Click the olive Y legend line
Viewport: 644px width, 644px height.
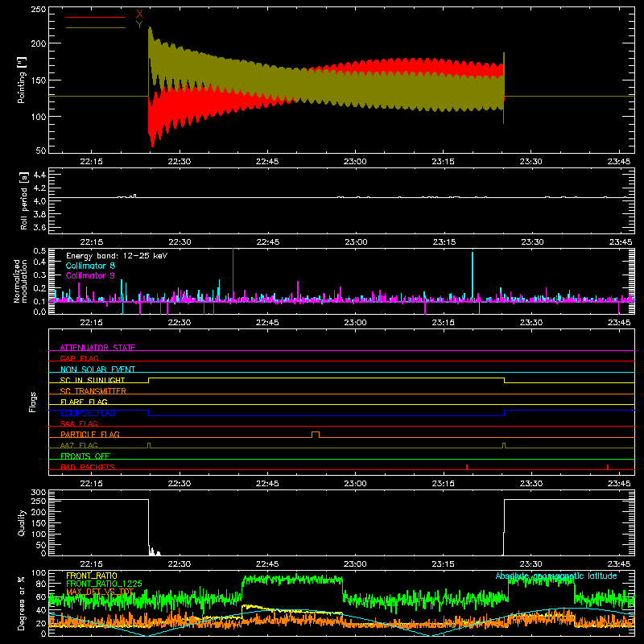96,27
